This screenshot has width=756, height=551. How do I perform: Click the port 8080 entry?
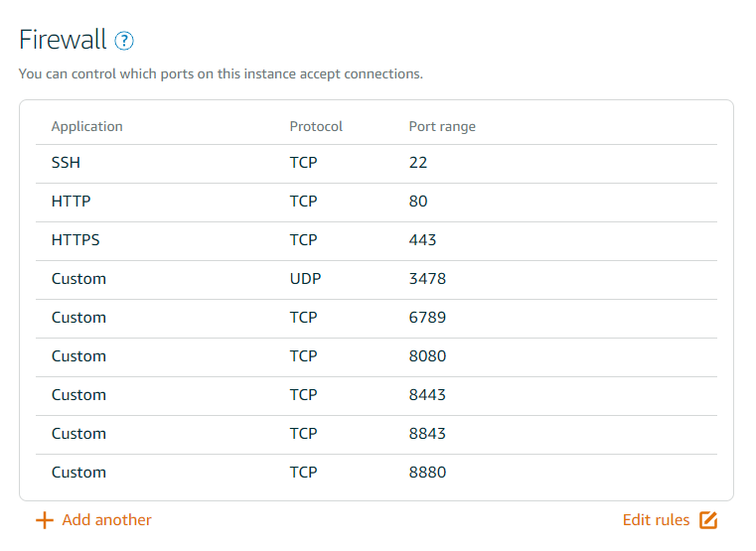pos(427,356)
